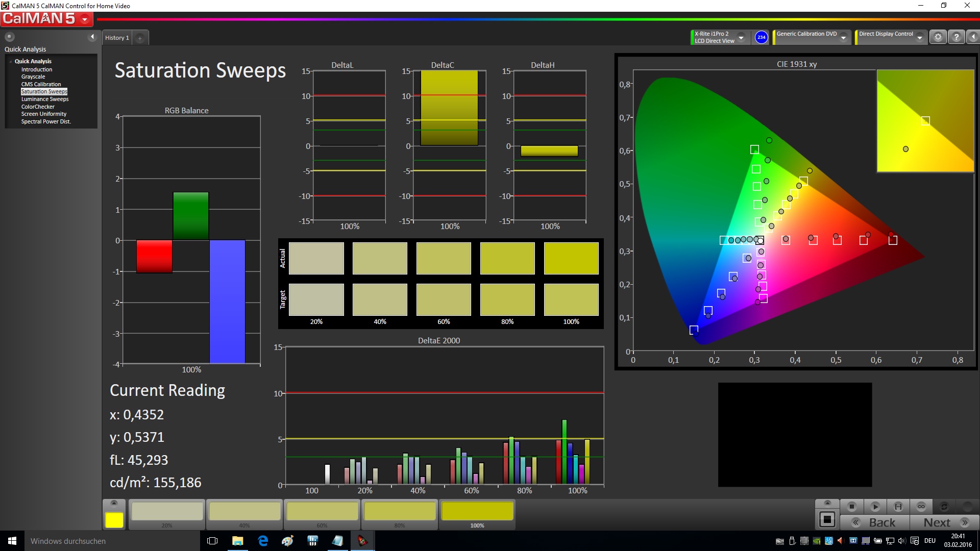Viewport: 980px width, 551px height.
Task: Open the CalMAN 5 main menu
Action: 85,19
